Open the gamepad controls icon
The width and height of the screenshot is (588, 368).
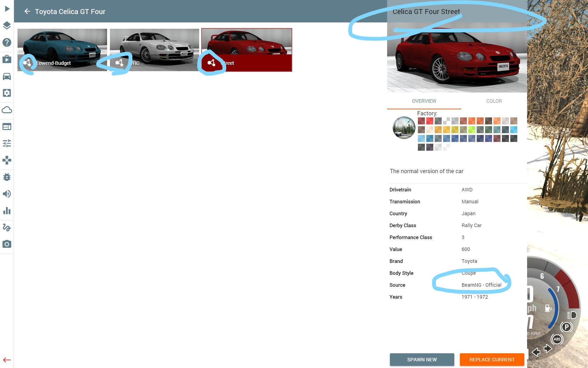click(x=7, y=160)
